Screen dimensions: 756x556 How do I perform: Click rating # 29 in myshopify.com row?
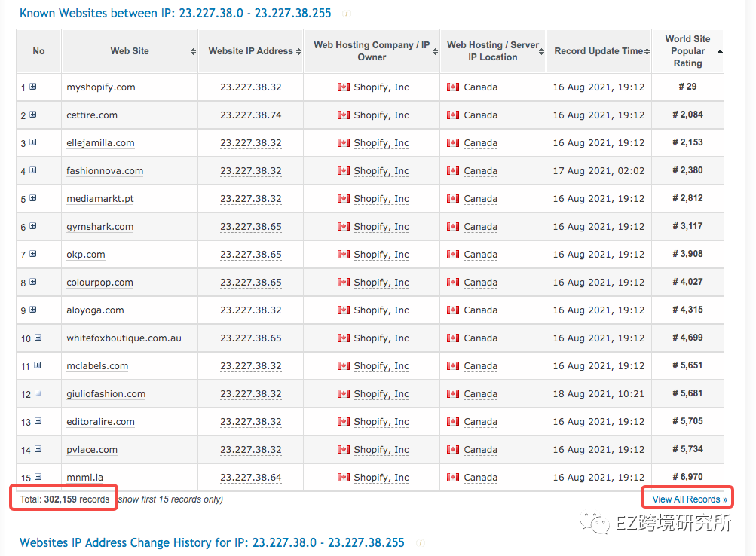tap(687, 87)
